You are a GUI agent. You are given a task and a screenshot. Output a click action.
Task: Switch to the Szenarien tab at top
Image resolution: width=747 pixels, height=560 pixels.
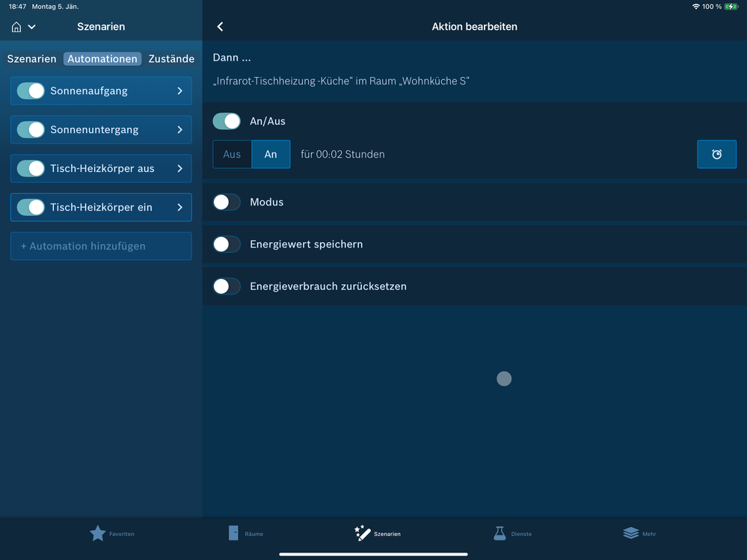coord(31,58)
